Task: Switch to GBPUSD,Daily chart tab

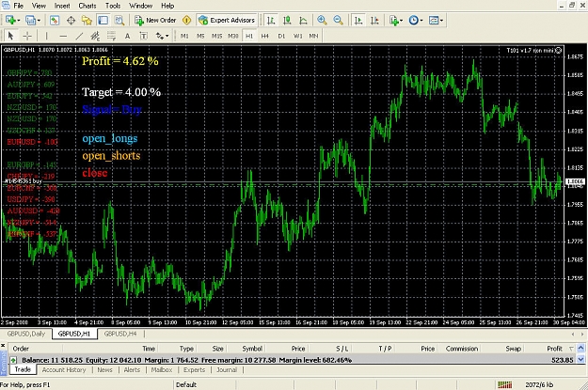Action: point(26,334)
